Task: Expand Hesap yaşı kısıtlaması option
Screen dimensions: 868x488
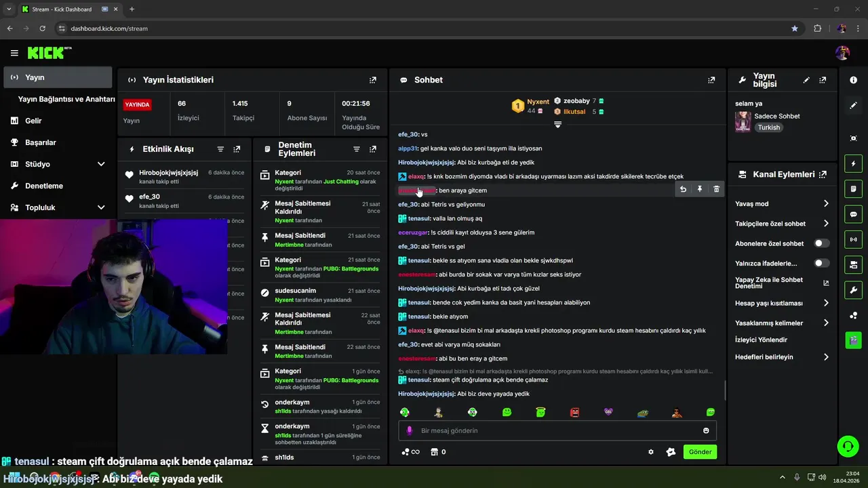Action: (x=826, y=303)
